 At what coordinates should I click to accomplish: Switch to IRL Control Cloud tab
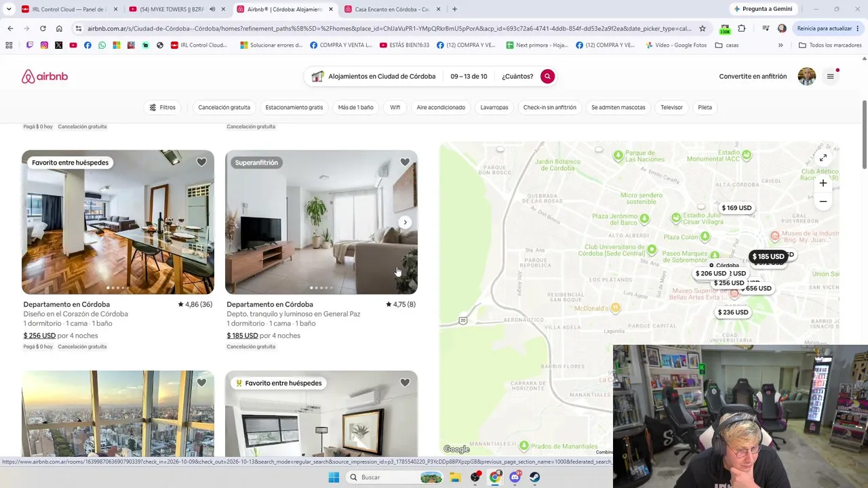[x=68, y=9]
